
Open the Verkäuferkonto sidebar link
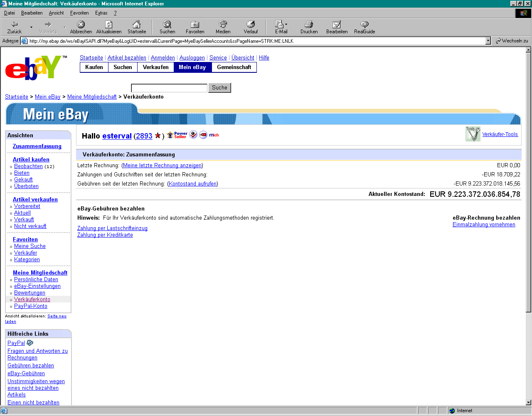[32, 300]
